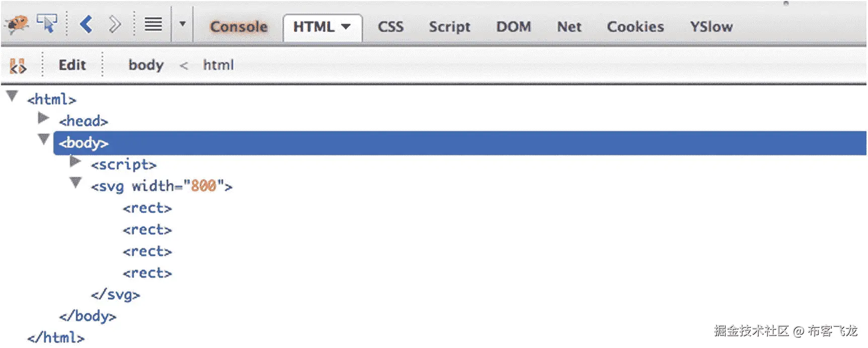Click the Edit button

pyautogui.click(x=72, y=65)
